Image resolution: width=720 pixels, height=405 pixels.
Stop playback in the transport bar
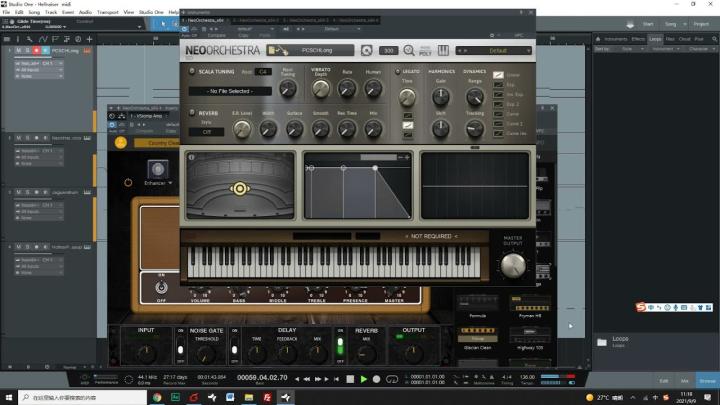350,379
